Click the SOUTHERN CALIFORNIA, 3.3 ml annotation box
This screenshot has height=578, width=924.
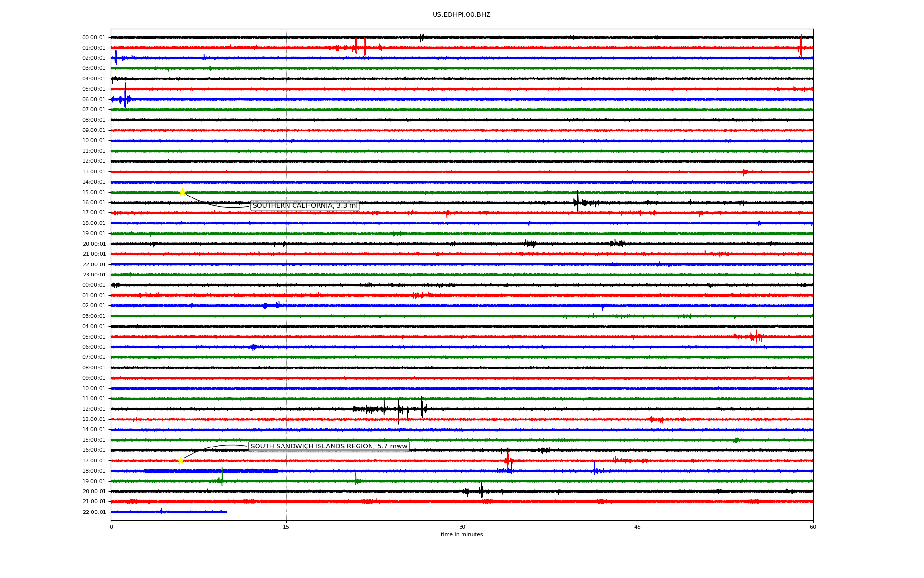pos(305,206)
